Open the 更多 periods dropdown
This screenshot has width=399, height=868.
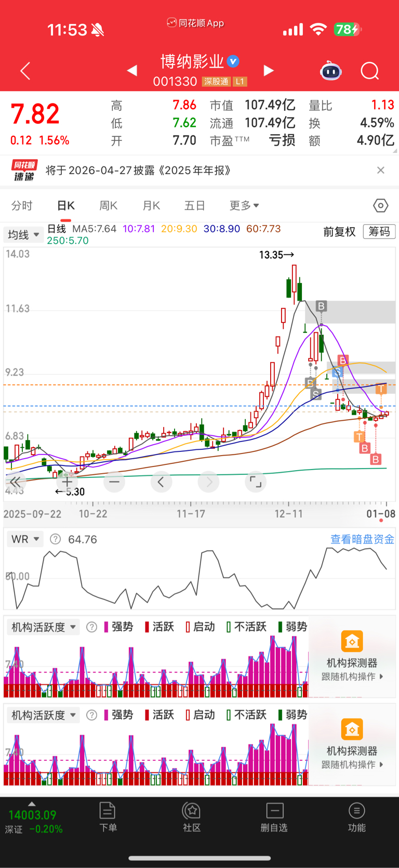click(x=244, y=205)
